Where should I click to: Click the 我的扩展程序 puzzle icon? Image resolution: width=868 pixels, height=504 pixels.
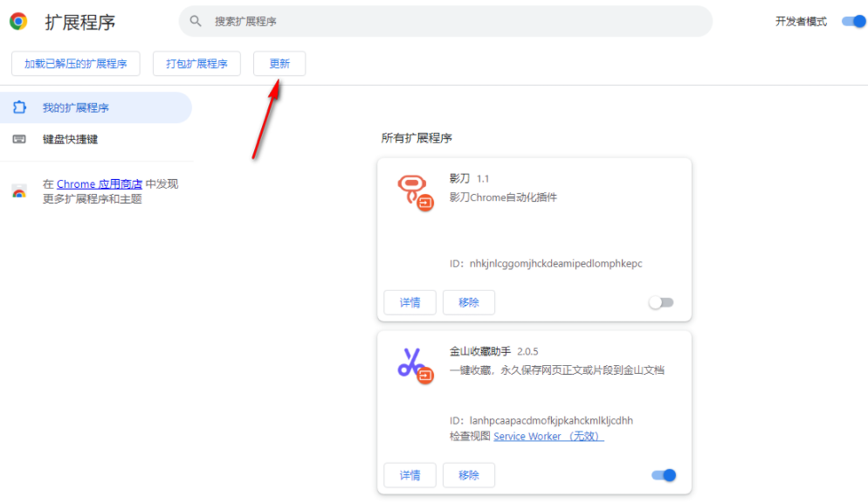coord(19,107)
